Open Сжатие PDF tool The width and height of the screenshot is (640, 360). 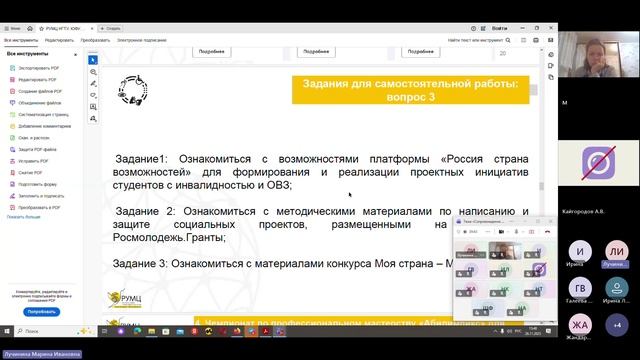(26, 173)
